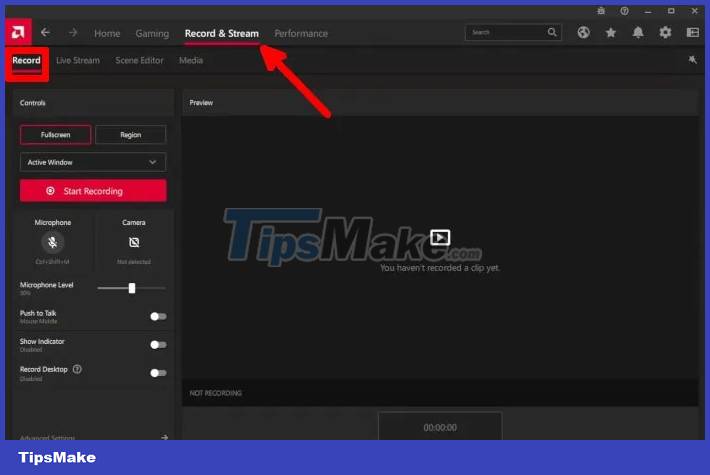Screen dimensions: 710x475
Task: Click the Microphone Level label
Action: (x=47, y=285)
